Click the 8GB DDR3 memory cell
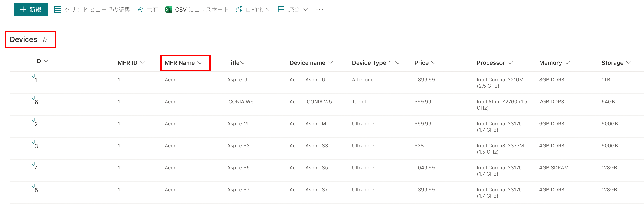 551,79
